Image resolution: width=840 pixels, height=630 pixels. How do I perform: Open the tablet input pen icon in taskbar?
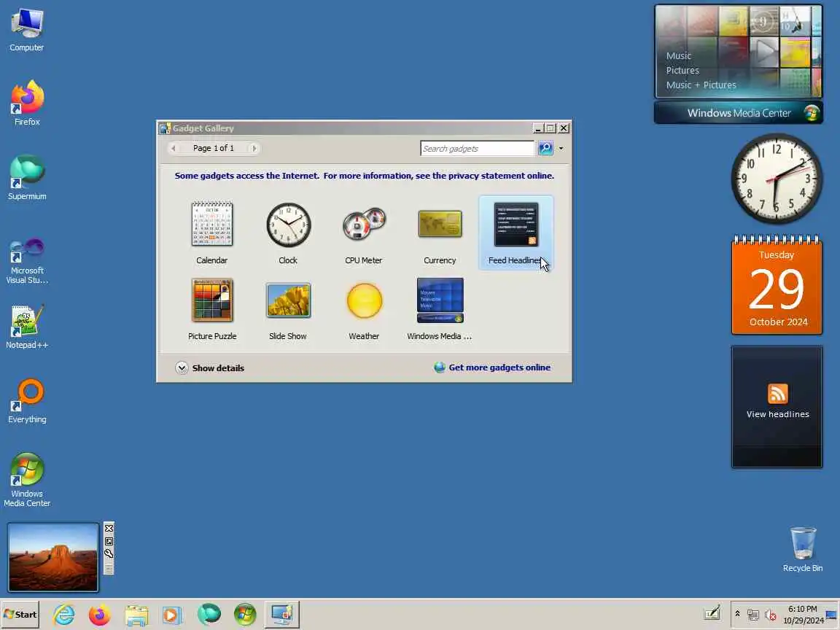[x=712, y=612]
